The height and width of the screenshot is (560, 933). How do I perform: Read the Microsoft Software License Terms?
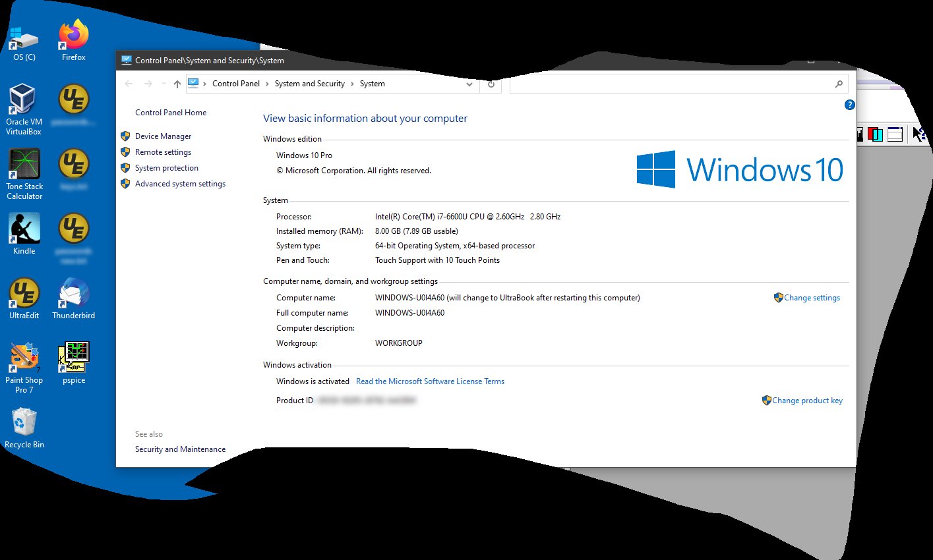tap(430, 381)
